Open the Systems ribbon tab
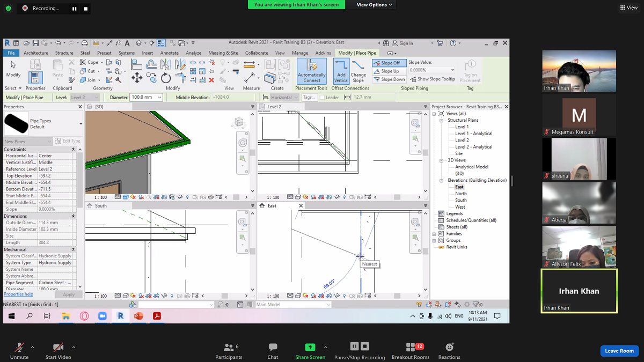Viewport: 644px width, 362px height. (127, 53)
